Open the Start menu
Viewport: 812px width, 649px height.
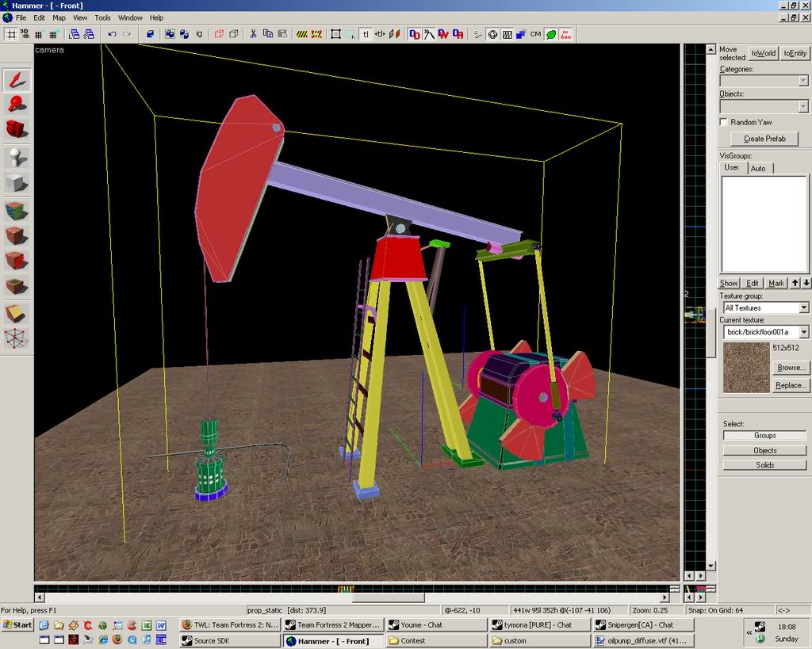[x=17, y=624]
